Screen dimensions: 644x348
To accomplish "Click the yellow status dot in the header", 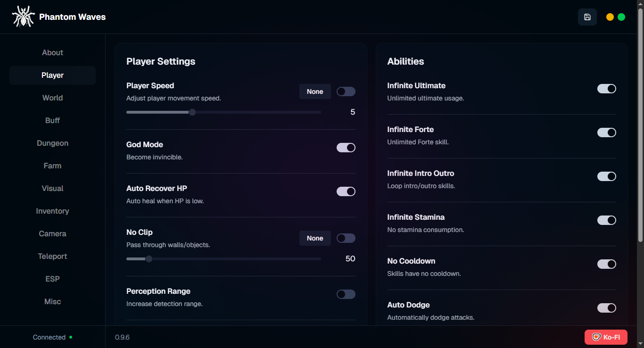I will point(610,17).
